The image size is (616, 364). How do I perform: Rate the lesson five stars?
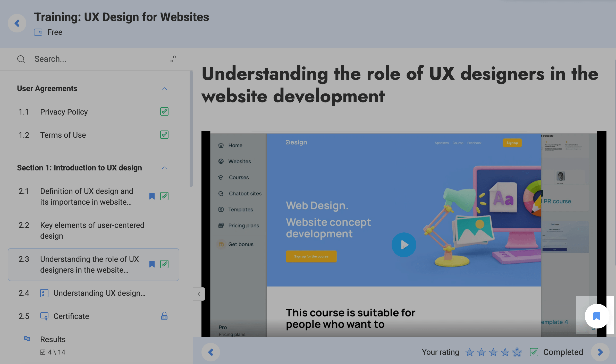[517, 352]
